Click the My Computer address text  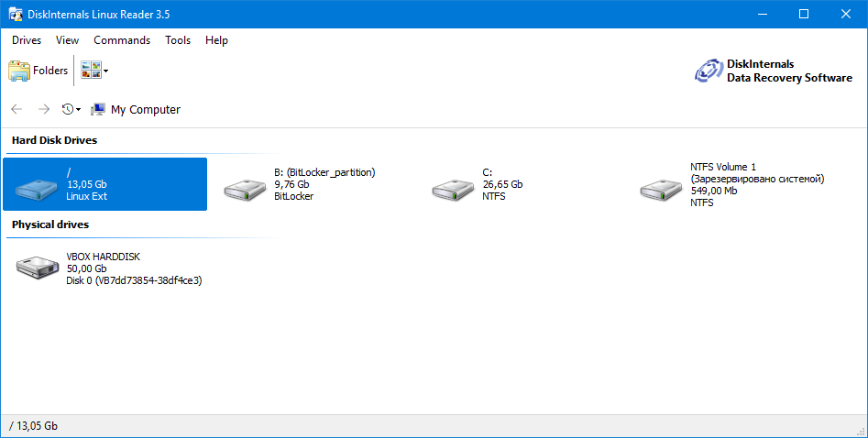pyautogui.click(x=146, y=110)
